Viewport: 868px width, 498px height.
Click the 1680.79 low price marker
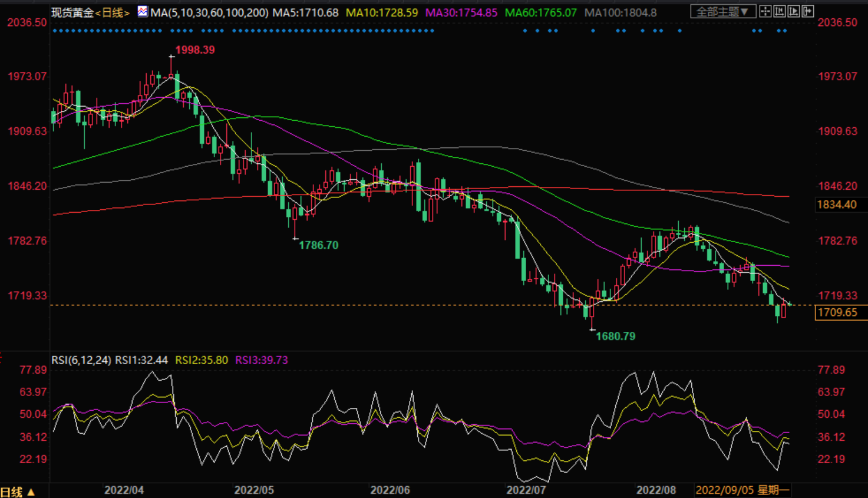[616, 337]
